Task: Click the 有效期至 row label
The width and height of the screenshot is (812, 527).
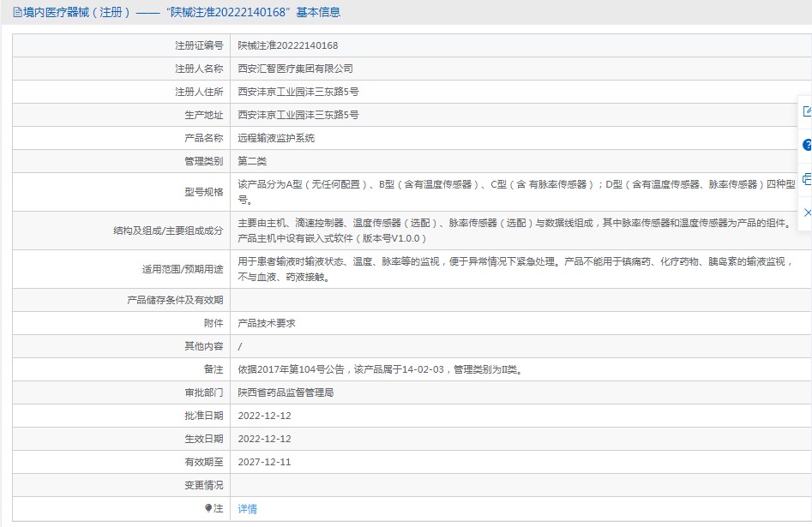Action: pos(203,462)
